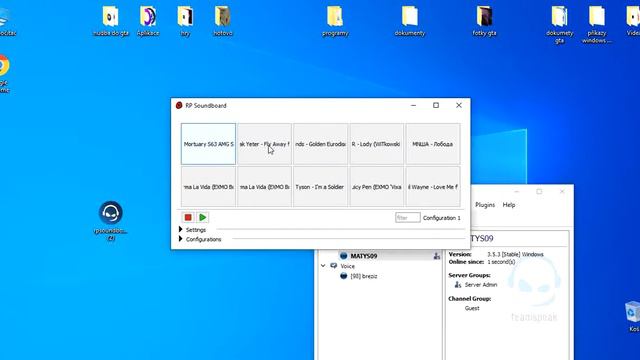Click the RP Soundboard title bar app icon

coord(179,105)
